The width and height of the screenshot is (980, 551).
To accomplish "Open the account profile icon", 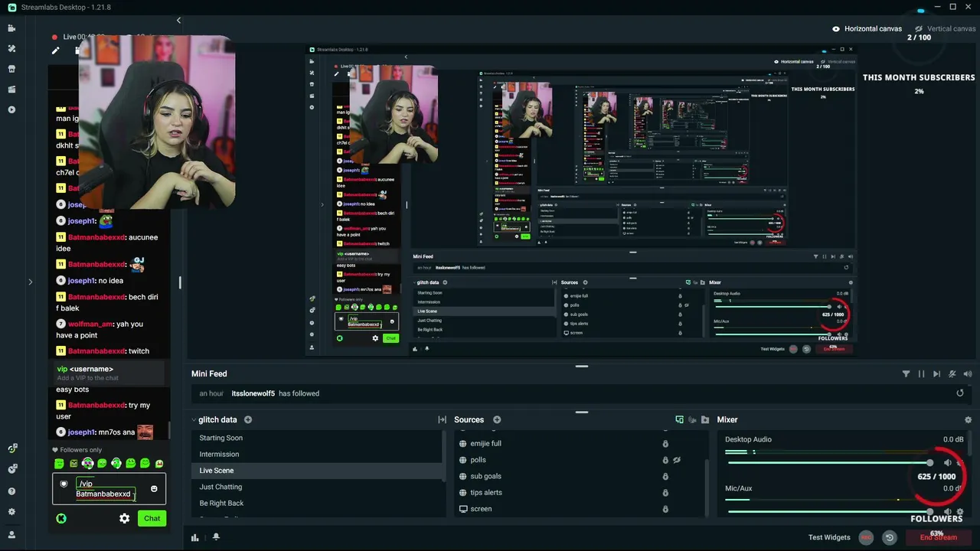I will point(11,534).
